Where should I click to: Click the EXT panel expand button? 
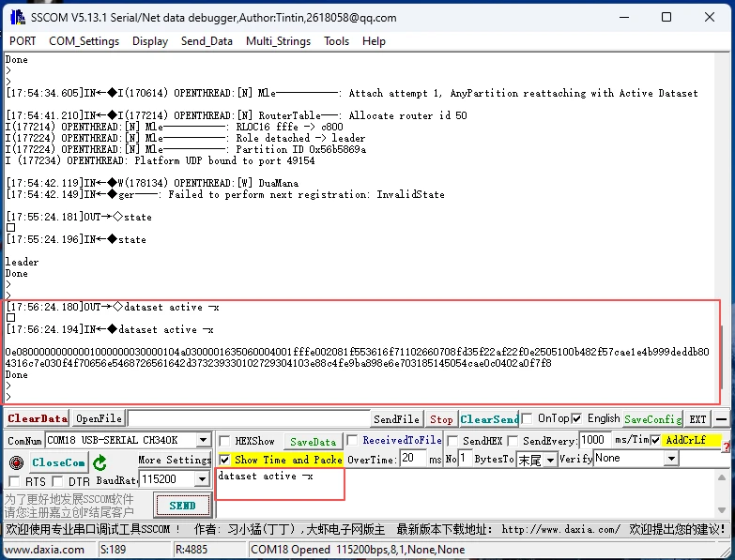pos(697,419)
